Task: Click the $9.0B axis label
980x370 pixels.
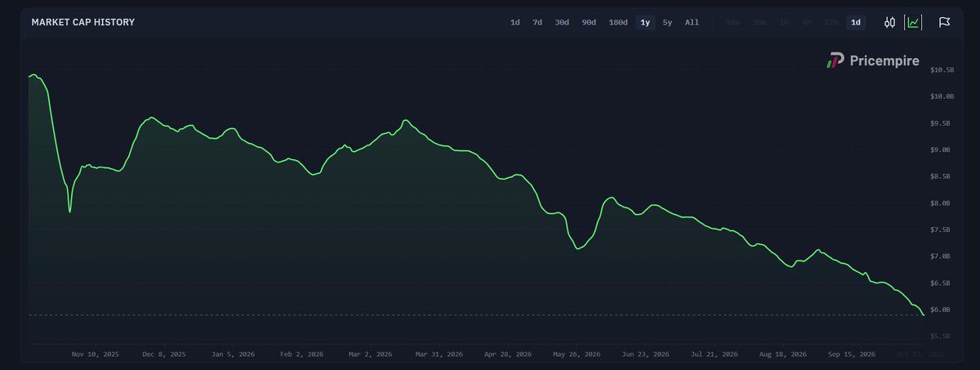Action: [x=940, y=150]
